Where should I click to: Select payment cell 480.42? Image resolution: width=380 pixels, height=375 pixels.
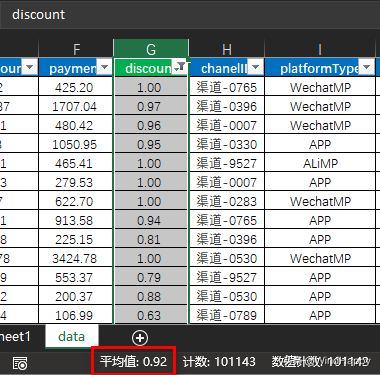(x=76, y=125)
